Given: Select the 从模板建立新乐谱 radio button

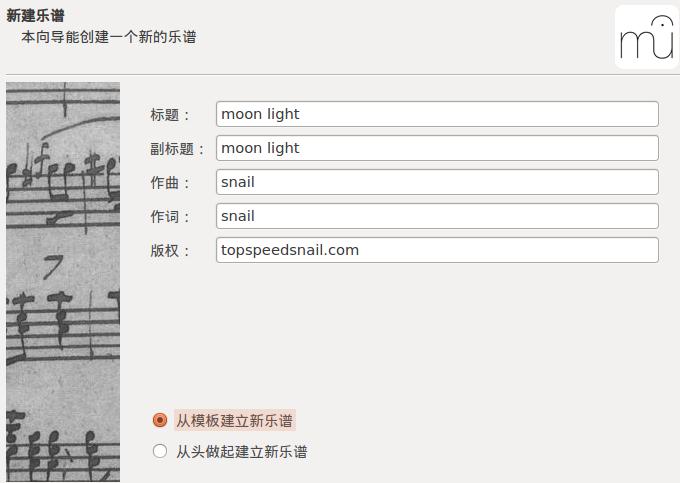Looking at the screenshot, I should click(x=160, y=420).
